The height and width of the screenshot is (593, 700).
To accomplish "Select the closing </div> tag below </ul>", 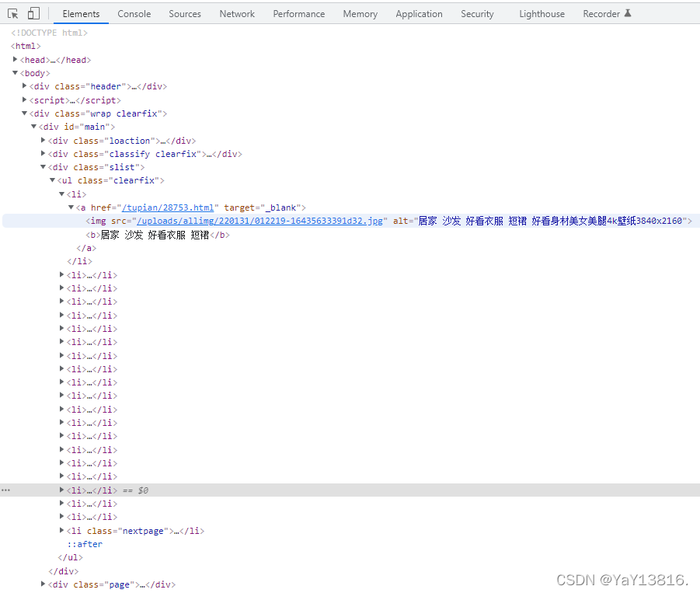I will click(64, 571).
